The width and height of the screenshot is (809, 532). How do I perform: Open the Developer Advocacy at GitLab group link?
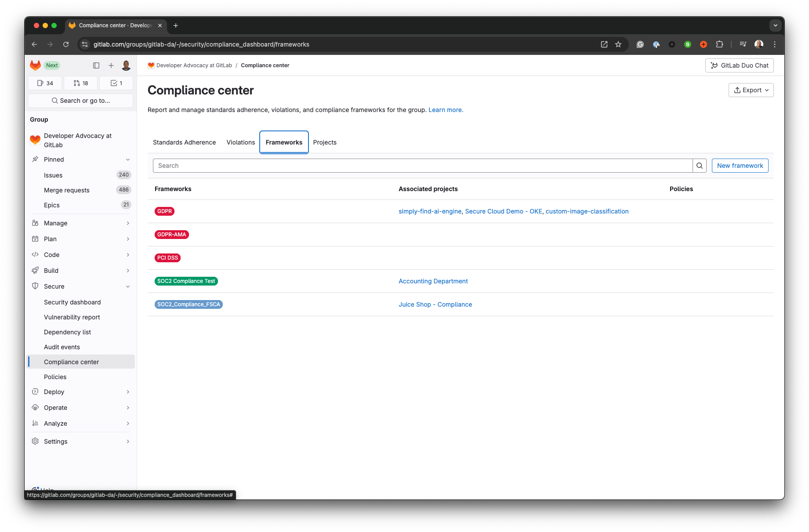81,140
